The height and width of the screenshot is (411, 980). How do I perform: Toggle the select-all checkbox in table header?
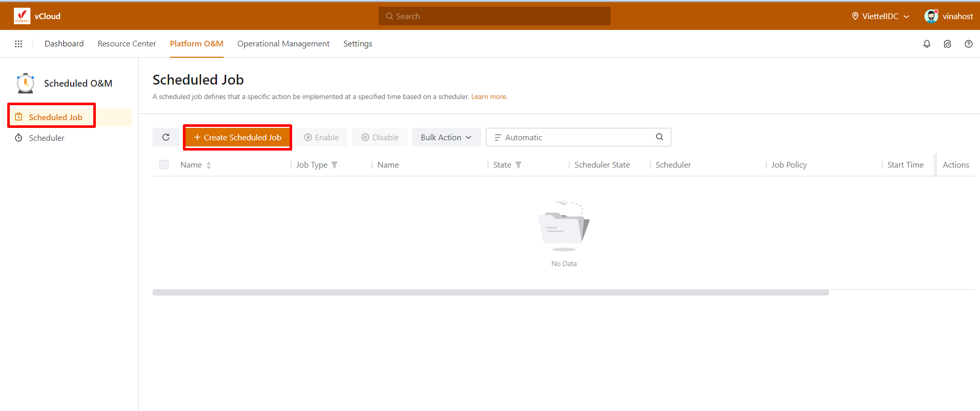pyautogui.click(x=164, y=165)
